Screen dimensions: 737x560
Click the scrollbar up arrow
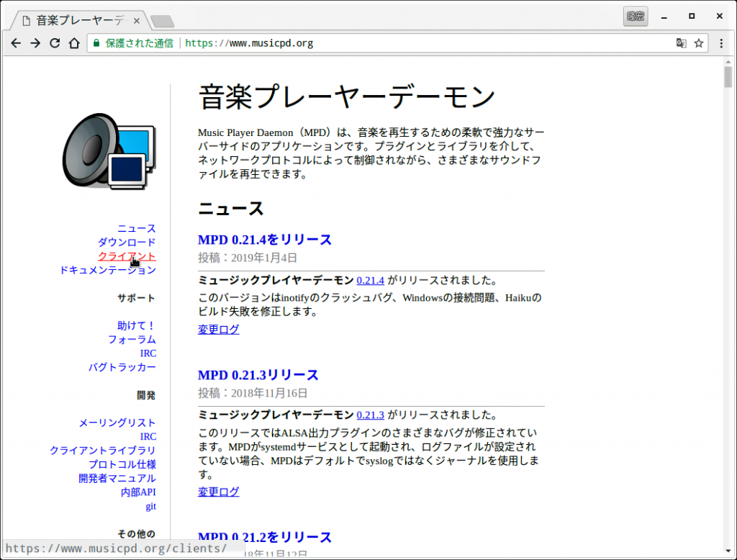(x=728, y=62)
